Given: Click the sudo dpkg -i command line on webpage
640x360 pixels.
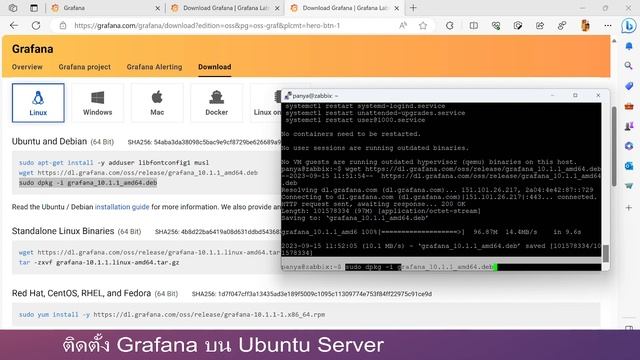Looking at the screenshot, I should pos(88,182).
